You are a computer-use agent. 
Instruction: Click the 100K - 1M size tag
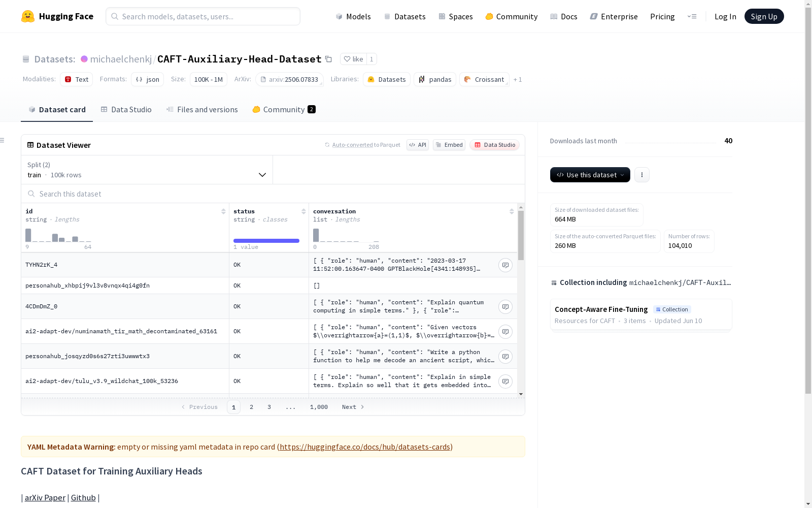point(209,79)
